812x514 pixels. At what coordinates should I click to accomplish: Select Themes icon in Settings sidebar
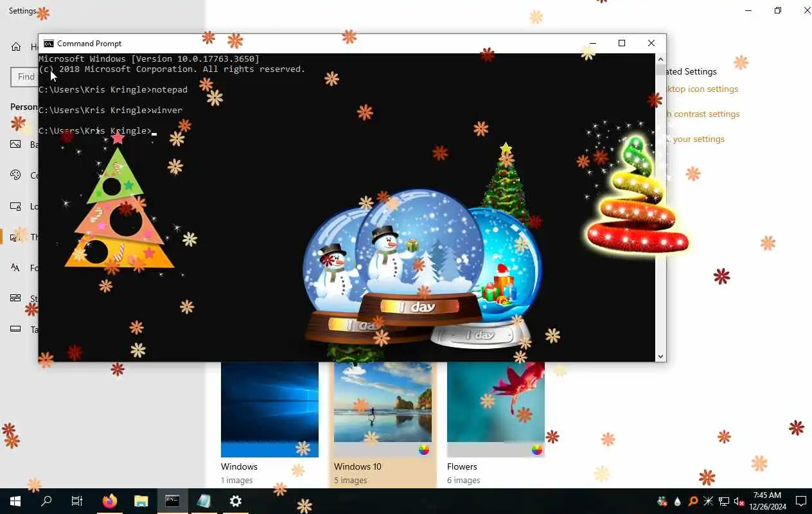16,237
